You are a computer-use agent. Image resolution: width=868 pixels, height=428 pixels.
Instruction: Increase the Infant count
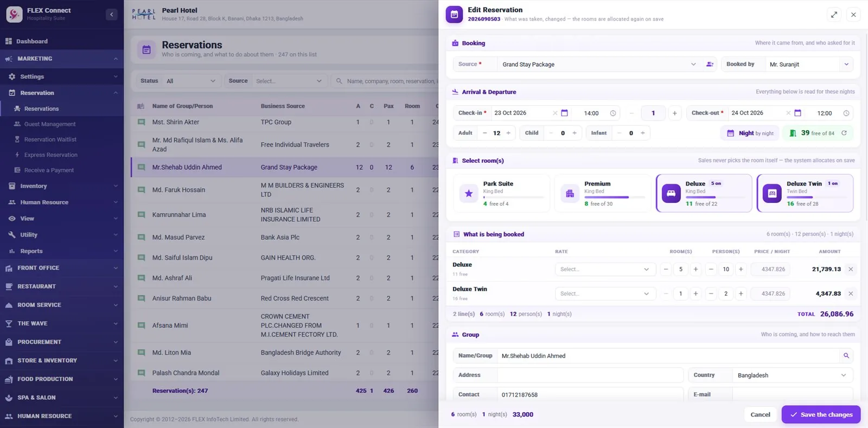[x=643, y=133]
